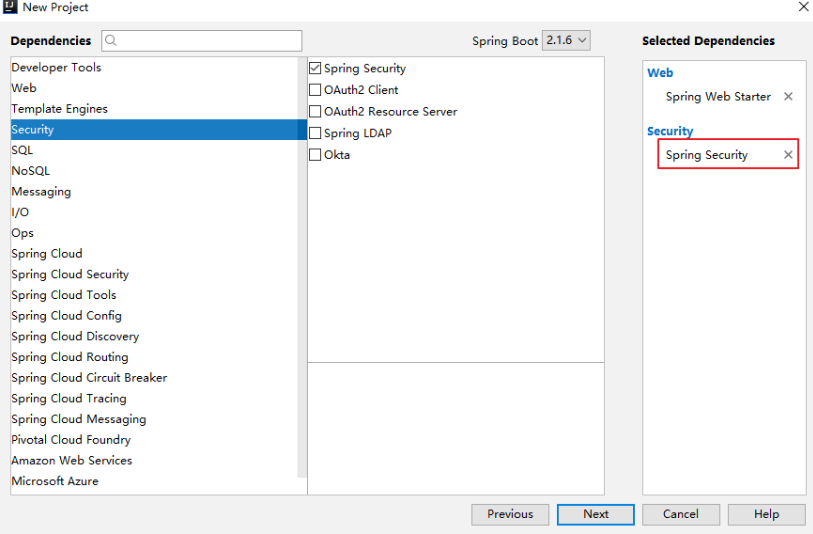Open the Spring Boot version dropdown
This screenshot has height=534, width=813.
point(566,40)
